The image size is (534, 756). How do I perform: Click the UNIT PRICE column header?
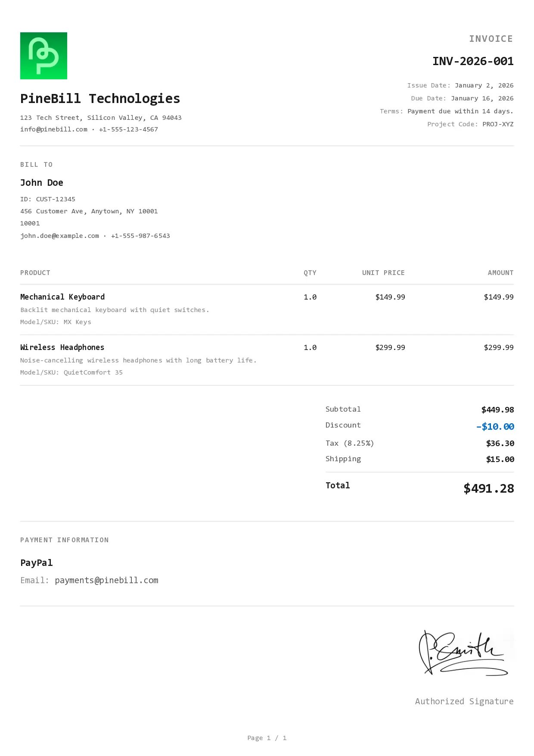tap(383, 273)
